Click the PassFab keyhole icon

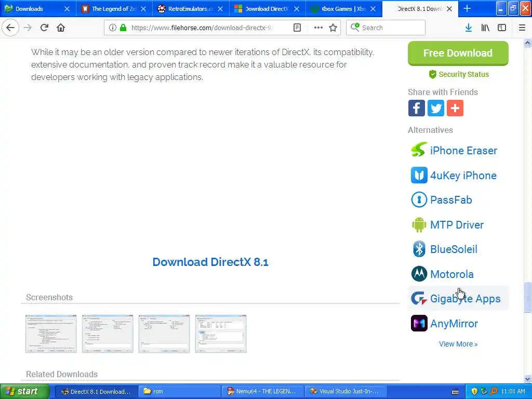tap(419, 199)
